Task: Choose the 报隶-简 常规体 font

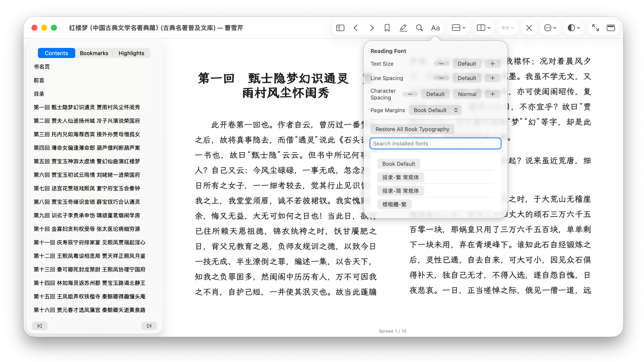Action: point(400,191)
